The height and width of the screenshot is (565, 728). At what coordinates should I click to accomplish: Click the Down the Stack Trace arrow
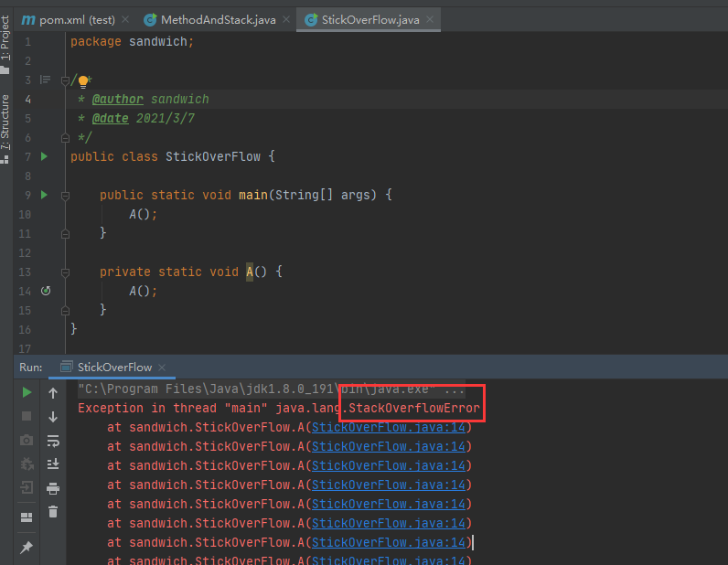53,417
